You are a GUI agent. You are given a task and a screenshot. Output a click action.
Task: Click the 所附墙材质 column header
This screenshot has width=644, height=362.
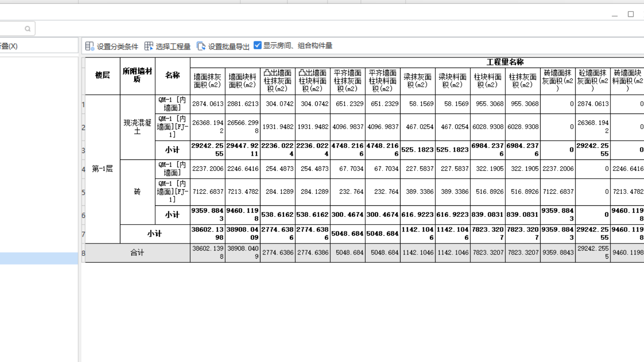(137, 76)
